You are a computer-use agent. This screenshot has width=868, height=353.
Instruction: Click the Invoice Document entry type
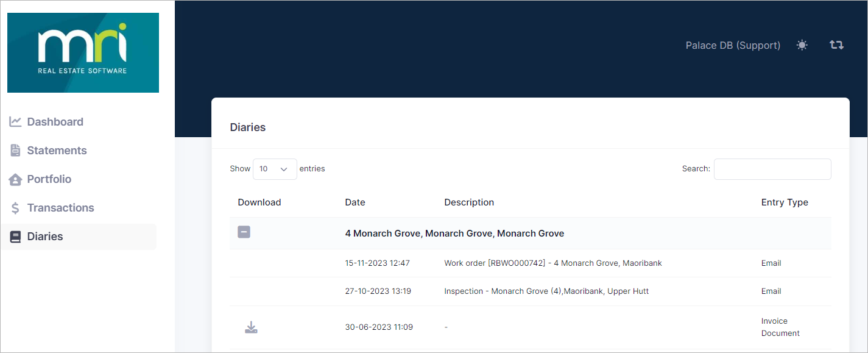coord(780,327)
